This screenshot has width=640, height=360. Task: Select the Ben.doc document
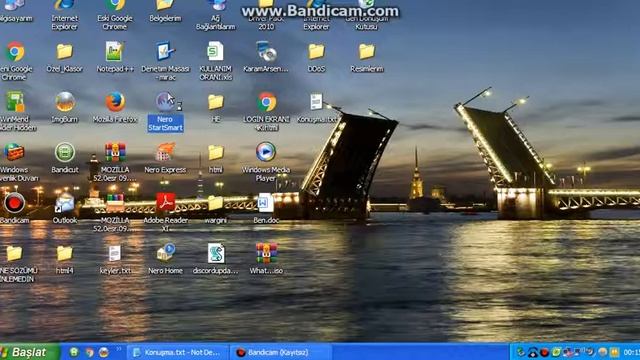pos(266,209)
